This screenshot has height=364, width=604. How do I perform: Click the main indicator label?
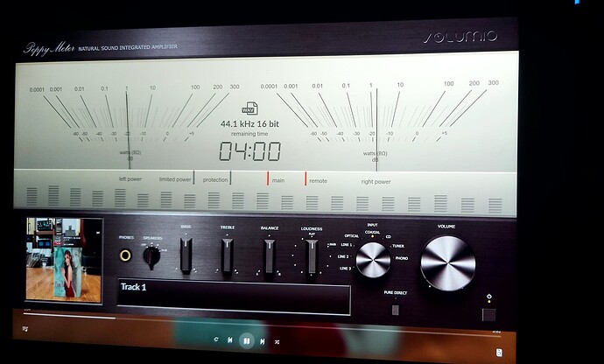(278, 180)
